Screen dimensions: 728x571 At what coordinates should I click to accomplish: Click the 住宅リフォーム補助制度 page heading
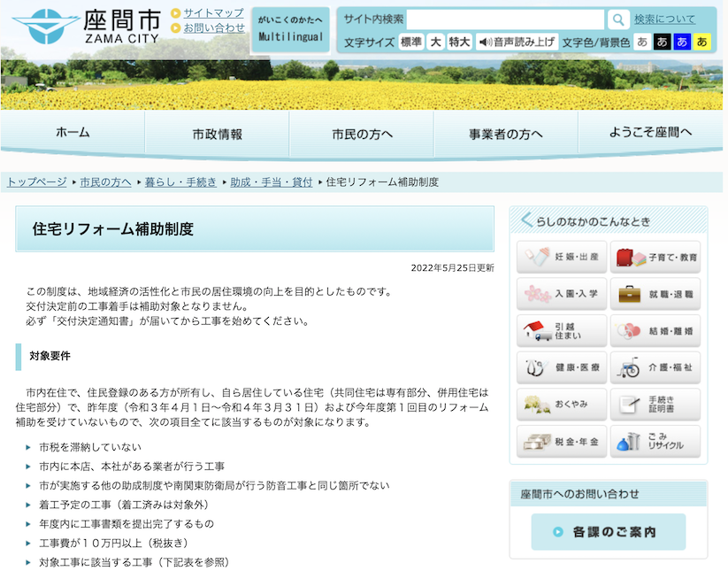(113, 229)
